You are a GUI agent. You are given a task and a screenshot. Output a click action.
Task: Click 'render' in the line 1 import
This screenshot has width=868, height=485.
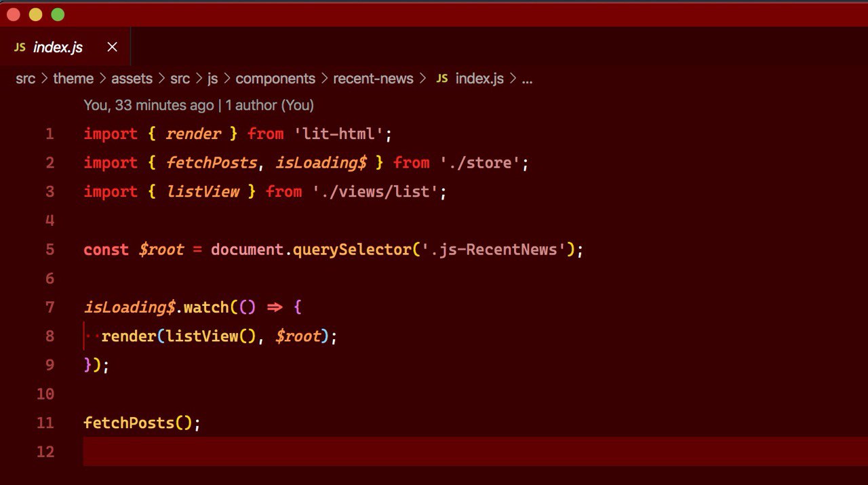tap(193, 134)
